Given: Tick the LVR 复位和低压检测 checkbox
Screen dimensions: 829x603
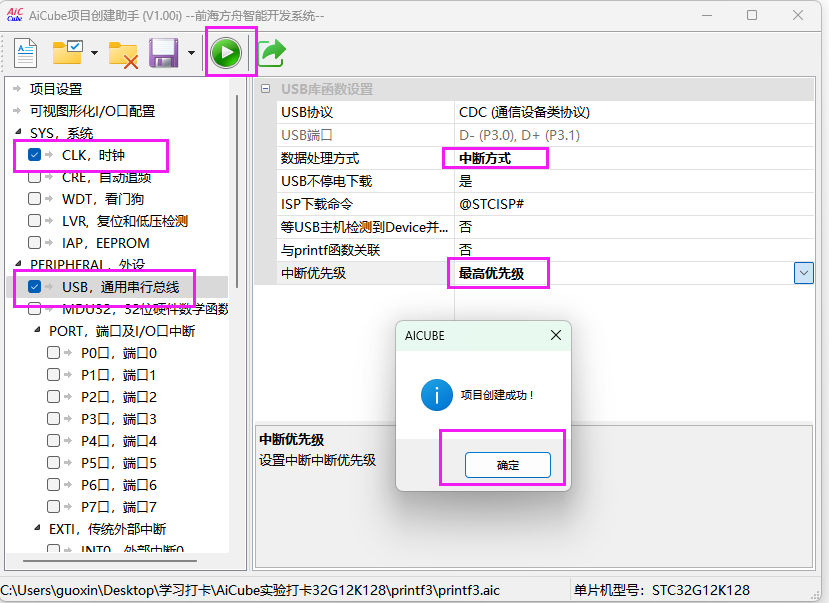Looking at the screenshot, I should pos(34,220).
